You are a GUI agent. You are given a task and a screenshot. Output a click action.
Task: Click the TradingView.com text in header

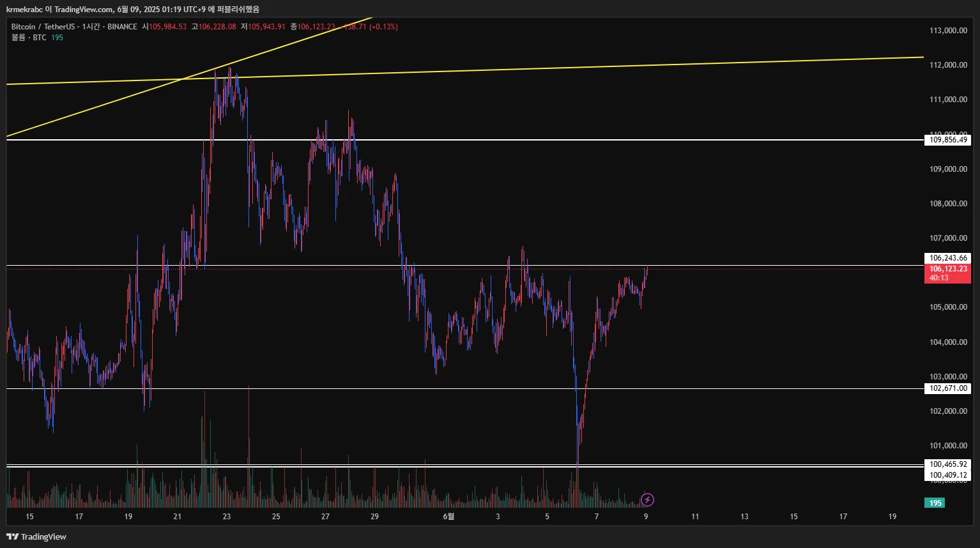(83, 10)
